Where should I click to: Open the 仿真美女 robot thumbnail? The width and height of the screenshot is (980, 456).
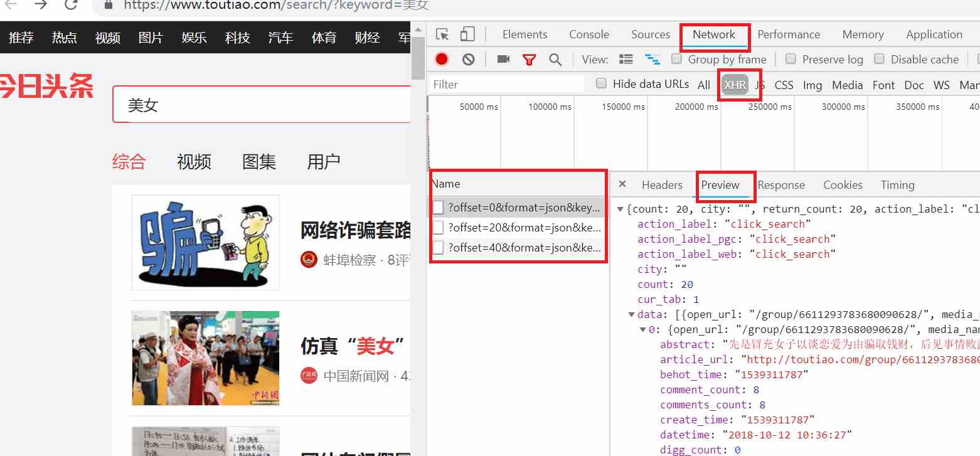coord(206,358)
